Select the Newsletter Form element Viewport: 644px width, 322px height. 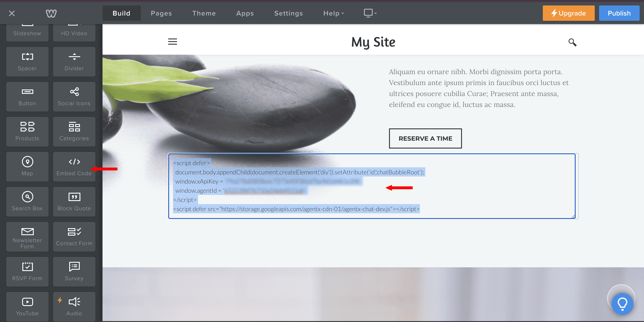(x=27, y=237)
